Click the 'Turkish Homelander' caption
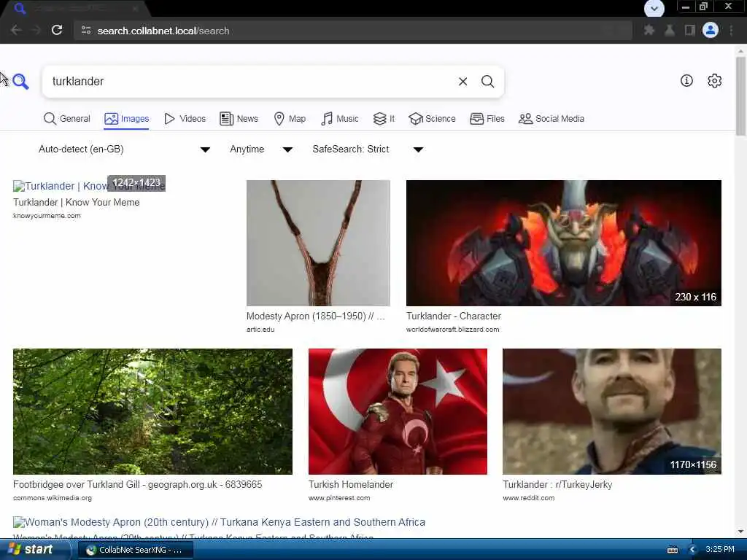Image resolution: width=747 pixels, height=560 pixels. pos(351,484)
